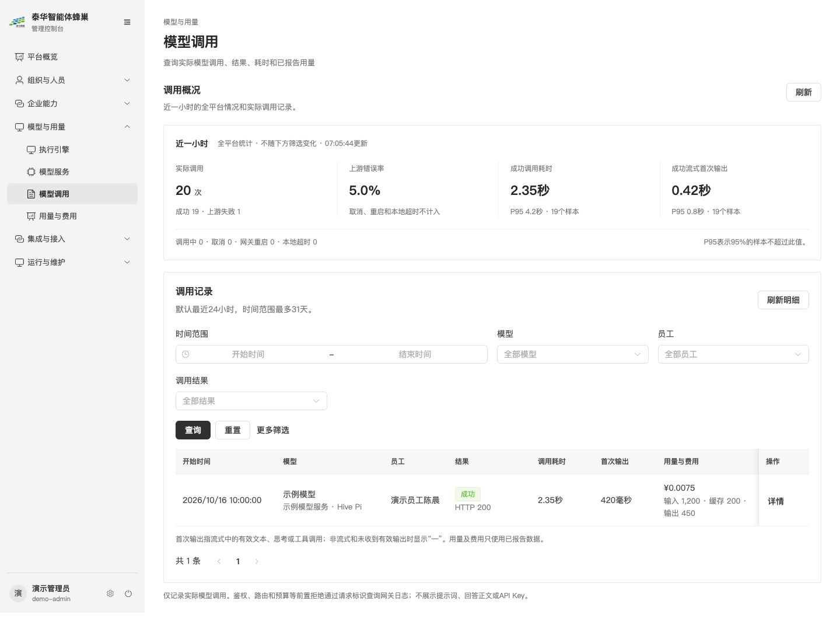840x625 pixels.
Task: Click the clock icon in the time range field
Action: point(185,354)
